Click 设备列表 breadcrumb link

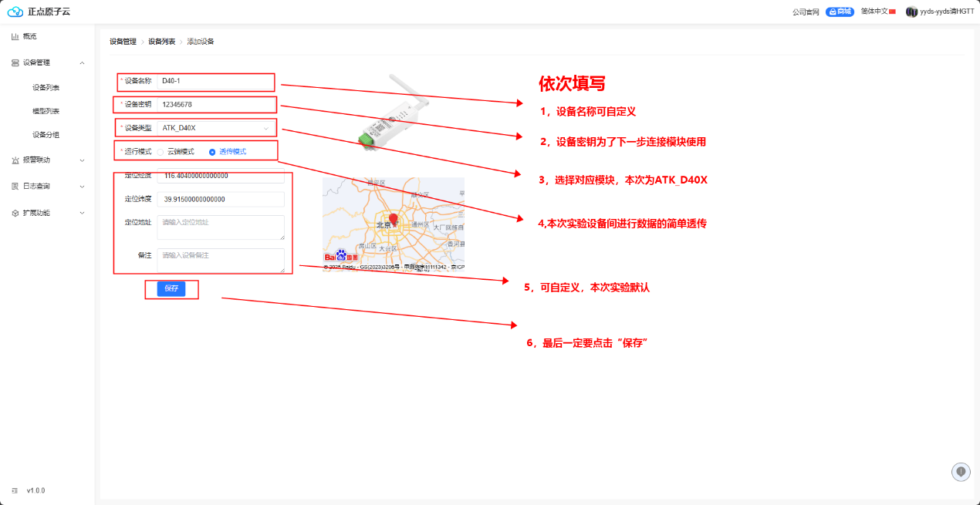(162, 42)
